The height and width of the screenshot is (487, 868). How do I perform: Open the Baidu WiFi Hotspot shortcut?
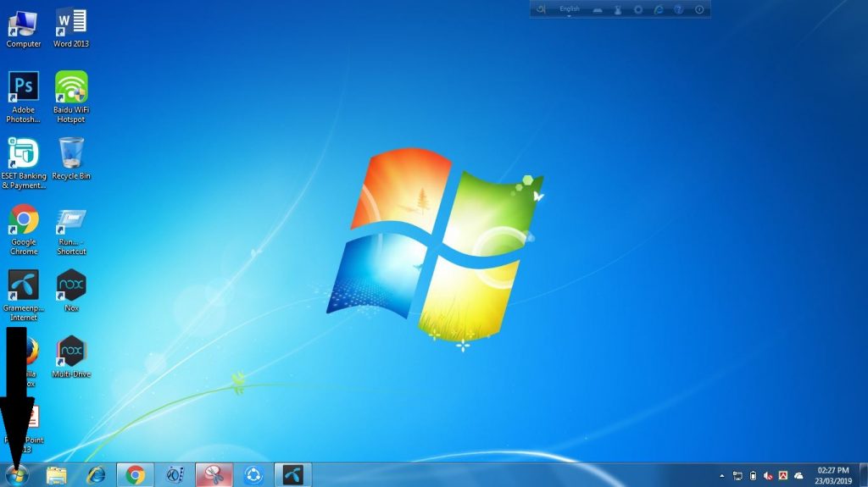coord(71,97)
